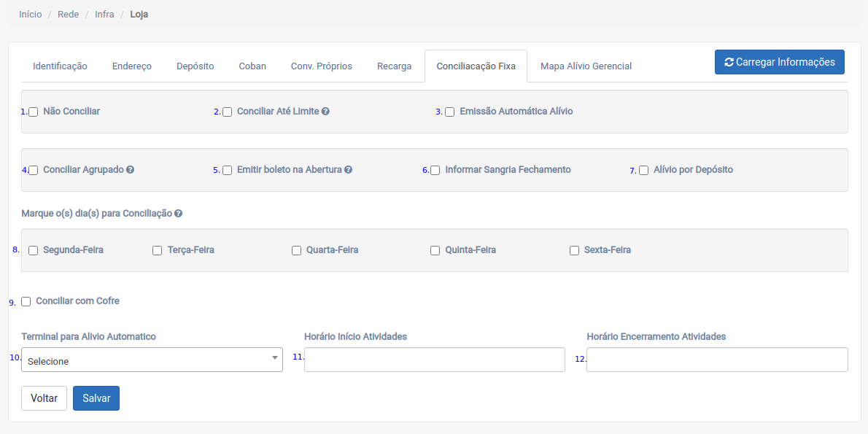868x434 pixels.
Task: Enable Alívio por Depósito checkbox
Action: coord(643,171)
